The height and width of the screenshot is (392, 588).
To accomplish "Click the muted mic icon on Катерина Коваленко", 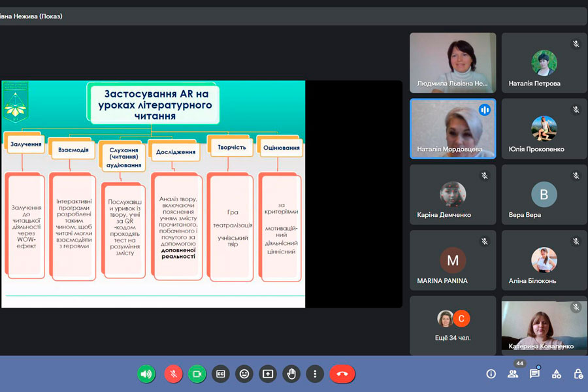I will pyautogui.click(x=576, y=308).
